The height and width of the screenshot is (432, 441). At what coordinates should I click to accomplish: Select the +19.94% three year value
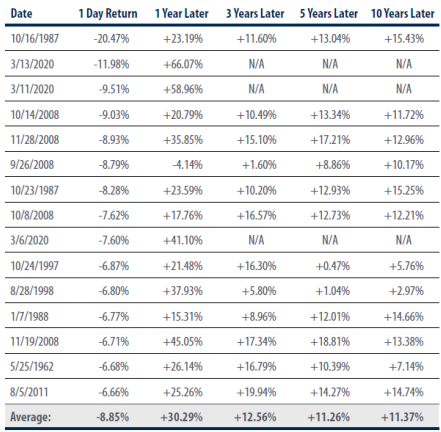257,392
